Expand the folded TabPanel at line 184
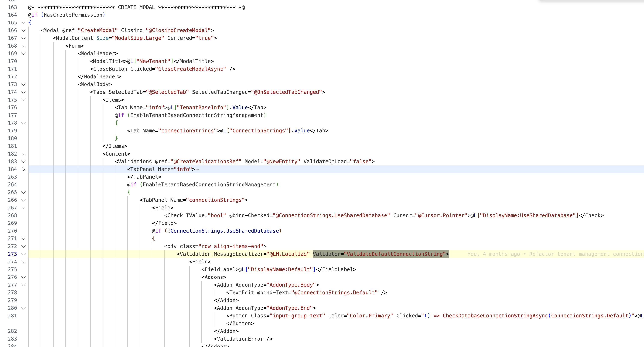This screenshot has height=347, width=644. coord(24,169)
